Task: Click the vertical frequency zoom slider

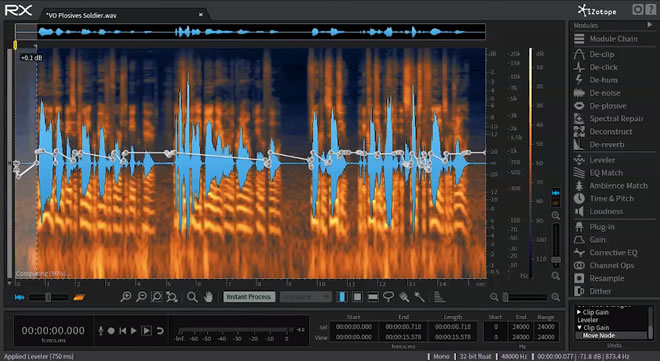Action: pos(556,245)
